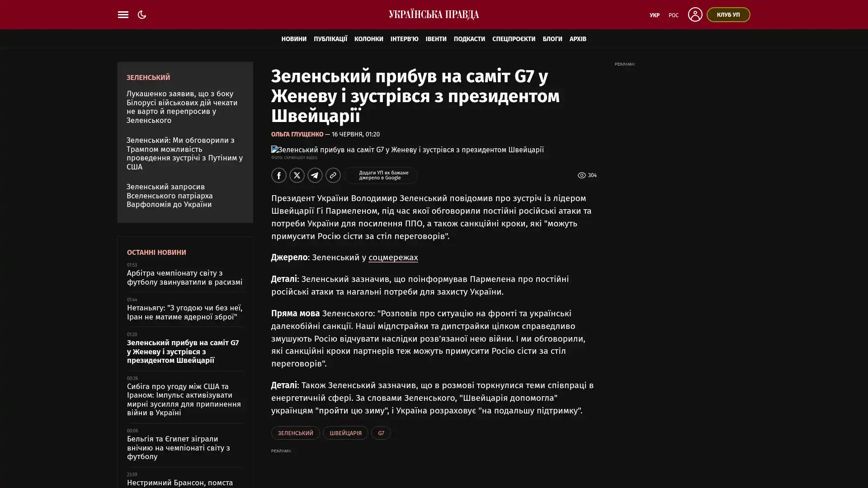Open the Українська правда homepage logo

[434, 14]
